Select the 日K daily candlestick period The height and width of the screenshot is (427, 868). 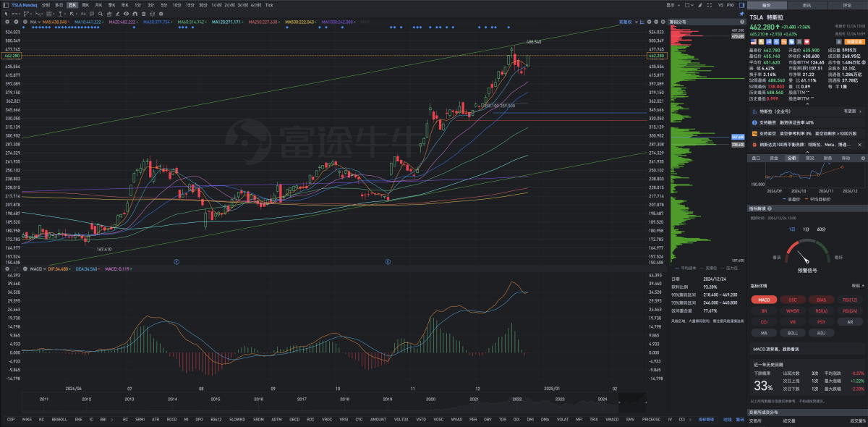(x=72, y=5)
